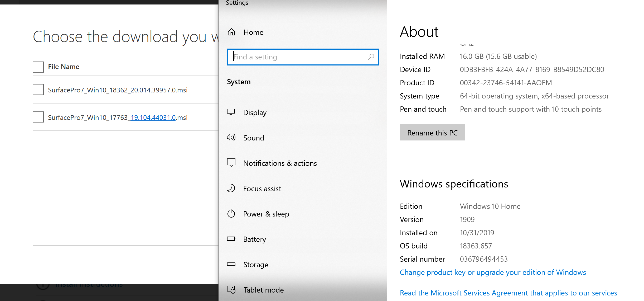Click the Windows 10 Home edition value
This screenshot has width=644, height=301.
click(x=490, y=206)
